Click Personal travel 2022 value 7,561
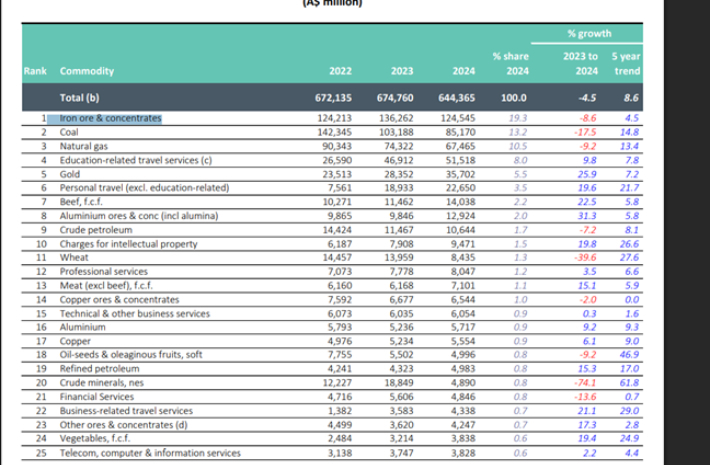Image resolution: width=710 pixels, height=465 pixels. pos(340,188)
